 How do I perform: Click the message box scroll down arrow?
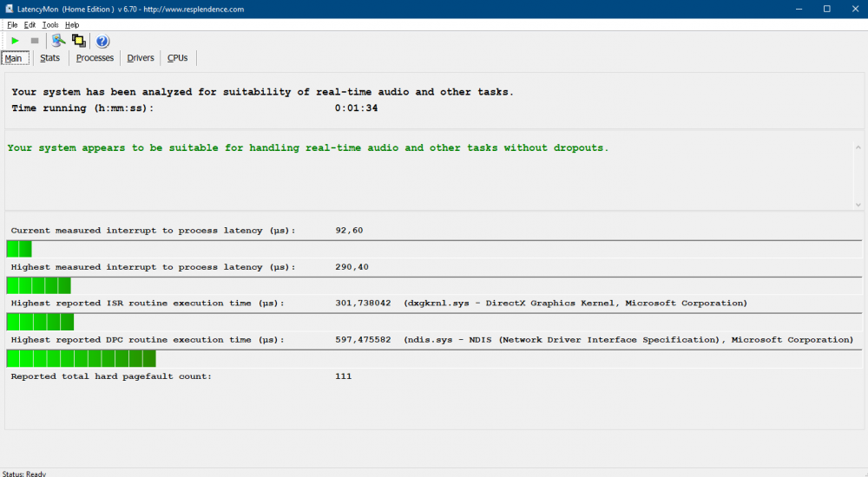pyautogui.click(x=858, y=205)
